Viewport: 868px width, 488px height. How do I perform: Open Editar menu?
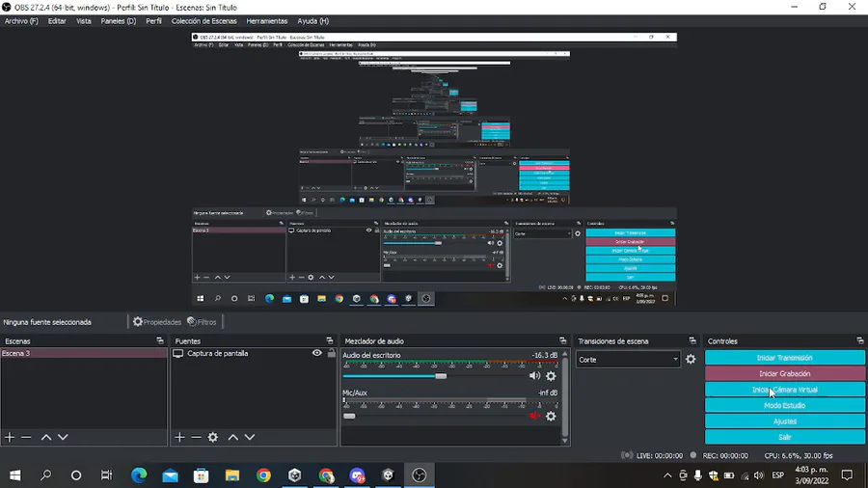point(57,21)
